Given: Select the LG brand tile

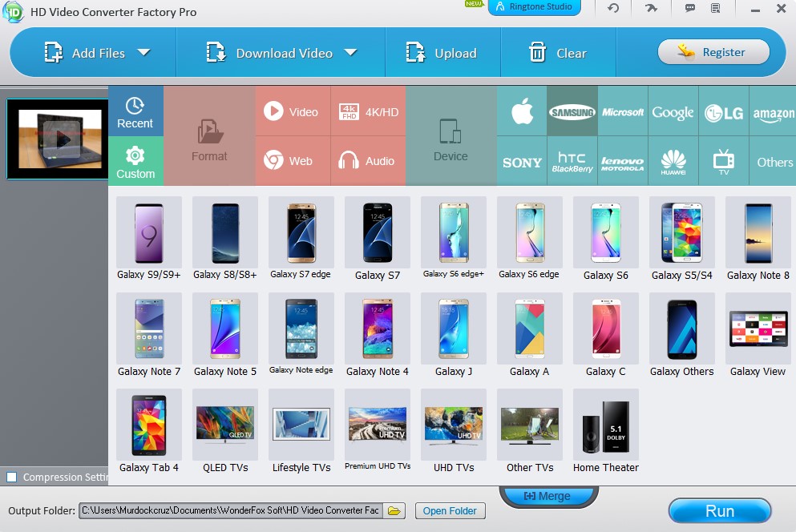Looking at the screenshot, I should pyautogui.click(x=723, y=111).
